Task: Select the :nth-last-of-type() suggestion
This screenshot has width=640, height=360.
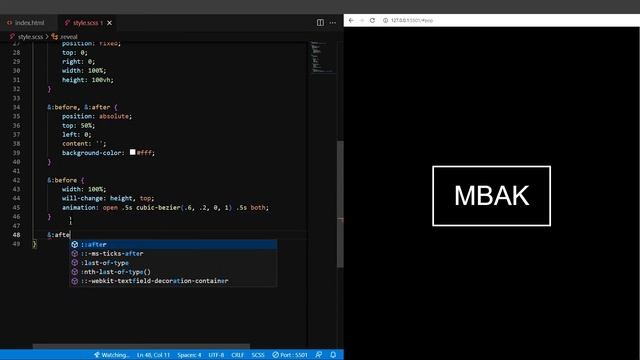Action: pyautogui.click(x=173, y=272)
